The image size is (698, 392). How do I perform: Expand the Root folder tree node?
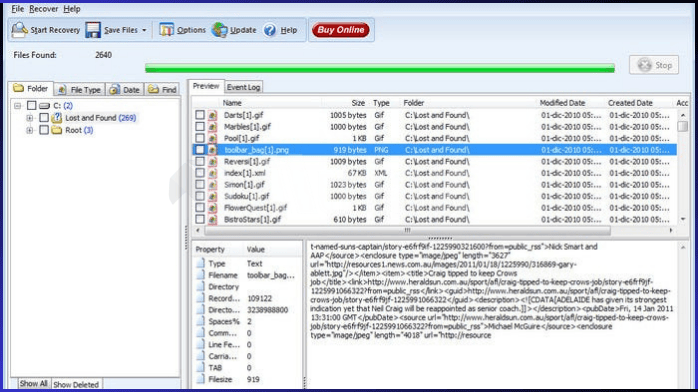tap(29, 130)
